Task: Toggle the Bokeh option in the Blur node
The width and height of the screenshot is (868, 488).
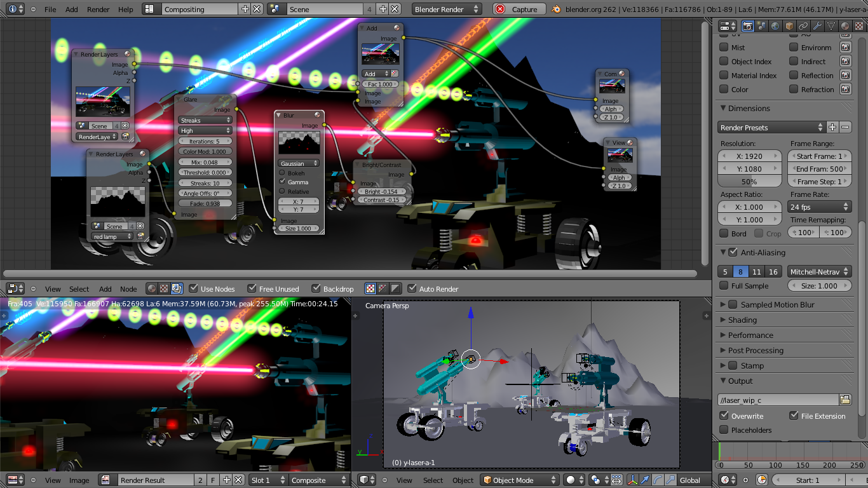Action: tap(281, 172)
